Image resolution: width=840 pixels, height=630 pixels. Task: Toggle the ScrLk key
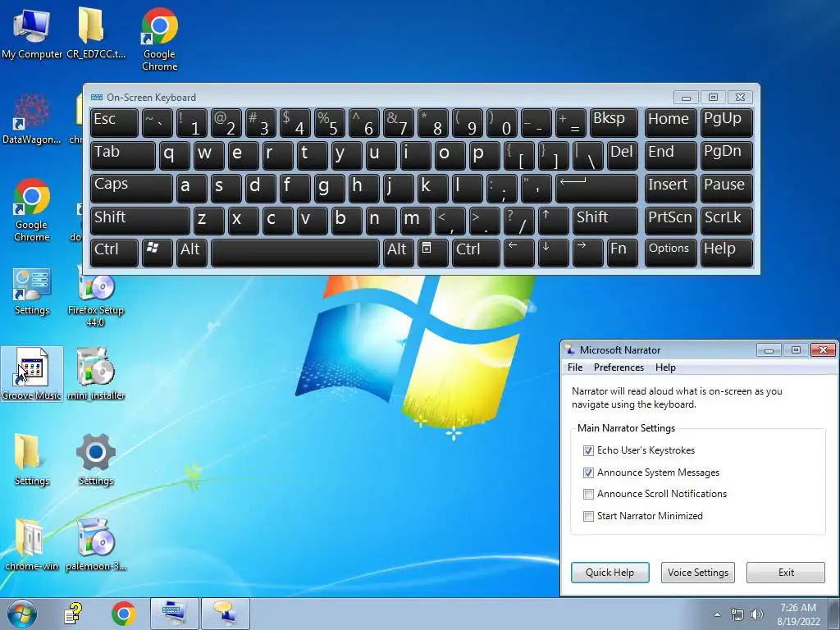click(727, 221)
